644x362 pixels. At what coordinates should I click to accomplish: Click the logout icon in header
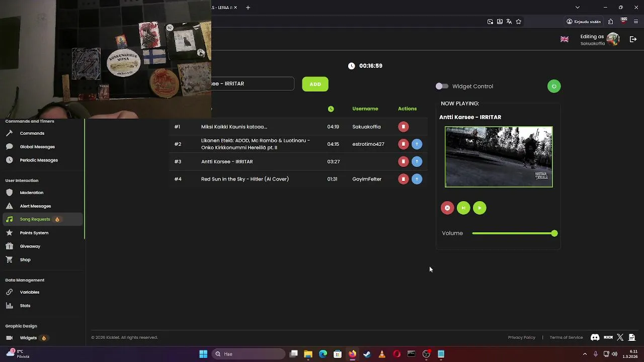pyautogui.click(x=633, y=39)
